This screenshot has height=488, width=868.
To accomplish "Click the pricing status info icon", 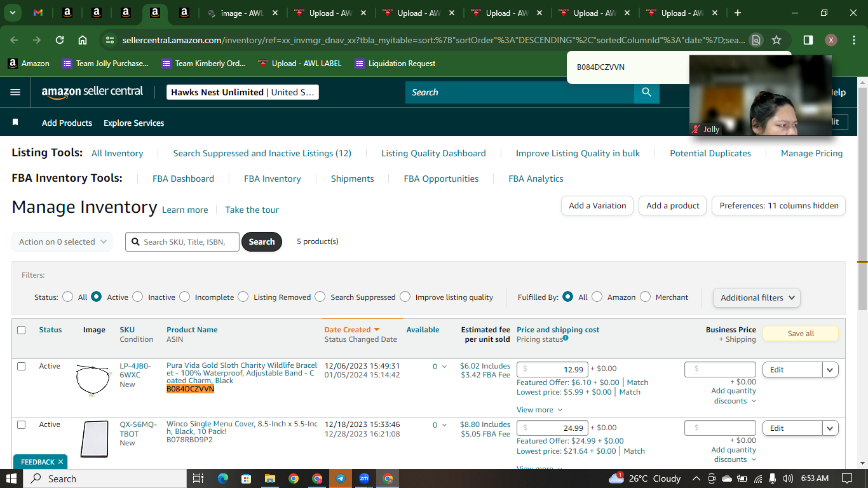I will 566,339.
